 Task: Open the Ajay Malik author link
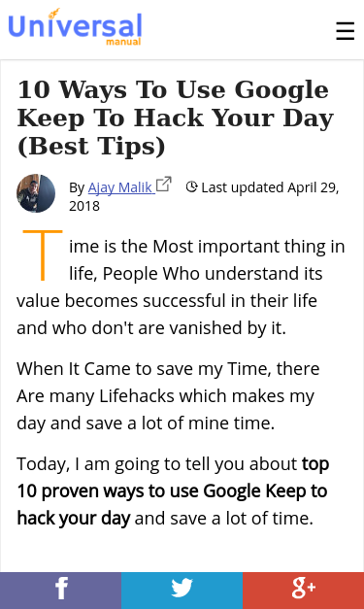pyautogui.click(x=121, y=187)
